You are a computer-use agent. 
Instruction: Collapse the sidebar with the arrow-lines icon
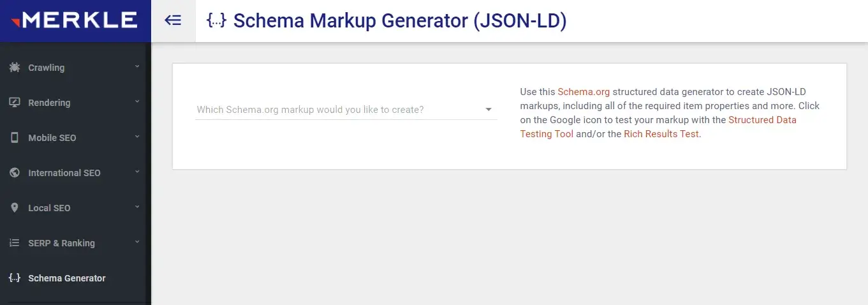coord(173,20)
